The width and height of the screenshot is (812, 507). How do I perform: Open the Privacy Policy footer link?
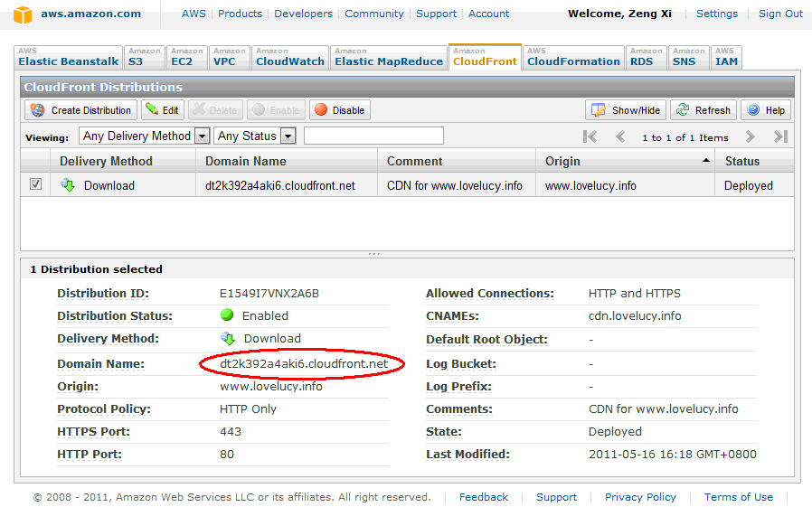640,497
